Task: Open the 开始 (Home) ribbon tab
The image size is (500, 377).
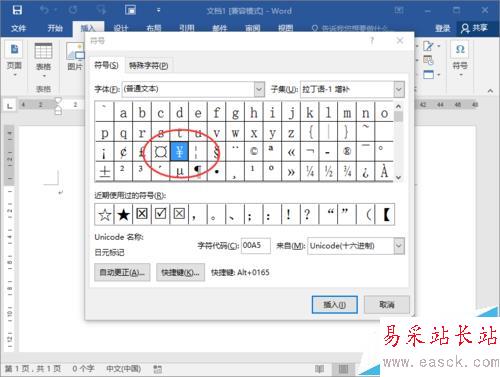Action: pos(55,28)
